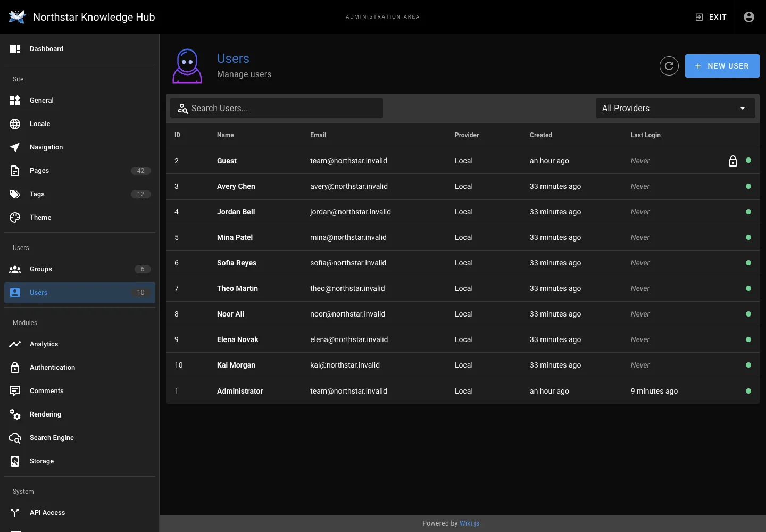
Task: Click the Navigation arrow icon
Action: click(x=15, y=147)
